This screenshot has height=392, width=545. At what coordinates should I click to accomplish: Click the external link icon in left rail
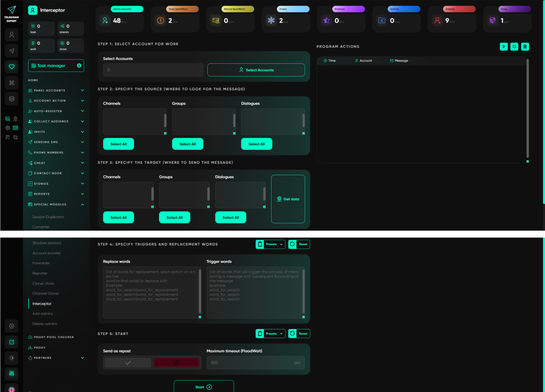tap(12, 342)
